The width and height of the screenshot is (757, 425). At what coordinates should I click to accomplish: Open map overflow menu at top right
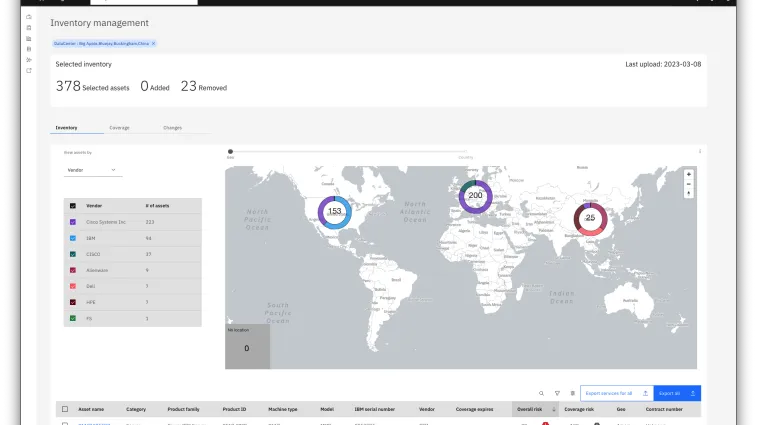[x=700, y=151]
